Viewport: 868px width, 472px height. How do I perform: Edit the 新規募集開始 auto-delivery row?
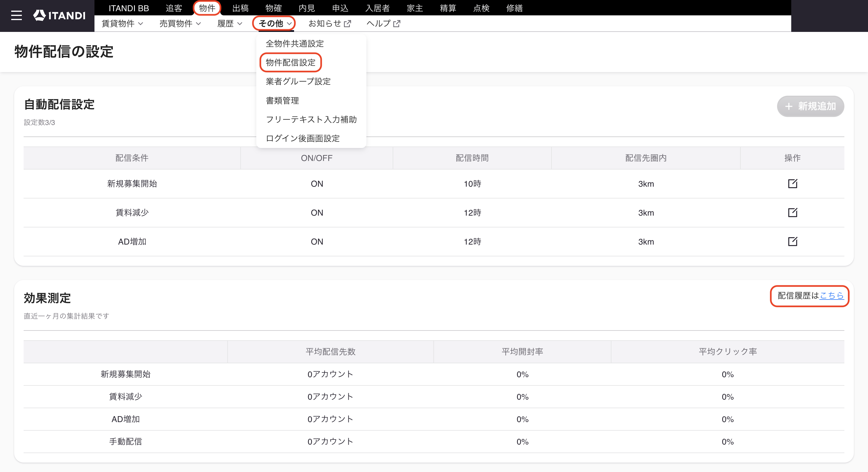pyautogui.click(x=792, y=183)
